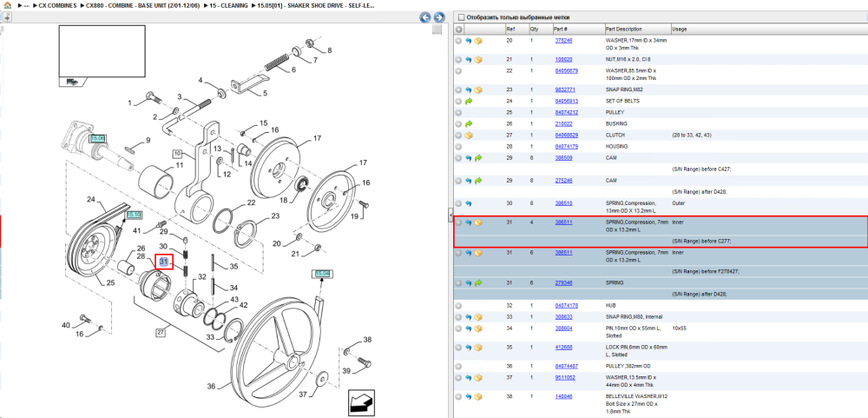
Task: Open part number link 279346
Action: coord(563,282)
